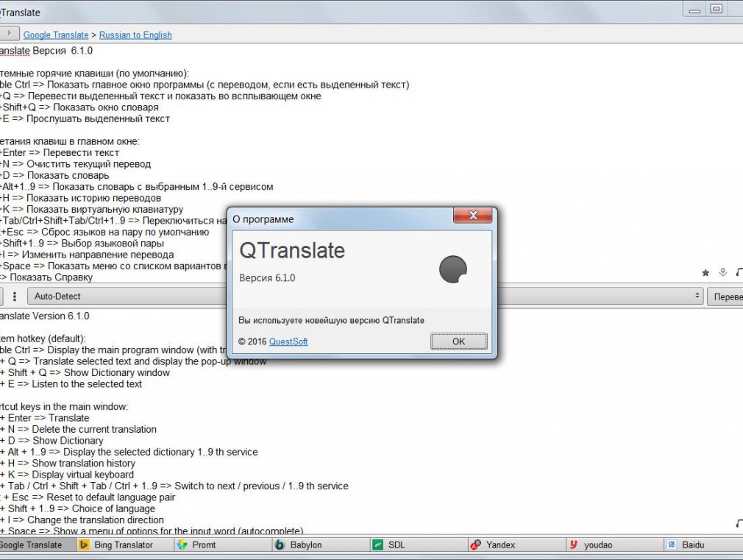Click 'Version 6.1.0' in the translation pane

click(x=60, y=316)
